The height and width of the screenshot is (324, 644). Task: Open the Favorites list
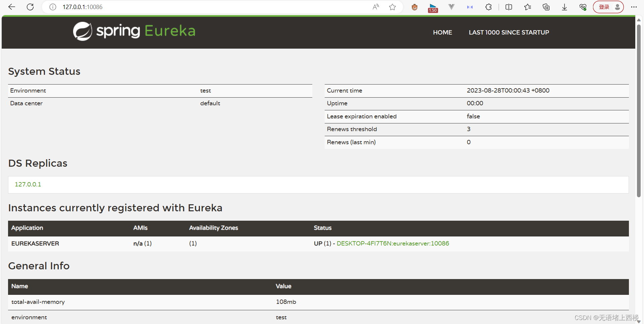528,7
